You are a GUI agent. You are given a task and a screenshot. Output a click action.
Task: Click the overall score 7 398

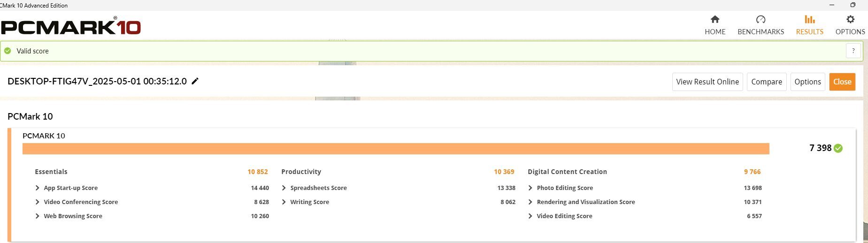(820, 148)
